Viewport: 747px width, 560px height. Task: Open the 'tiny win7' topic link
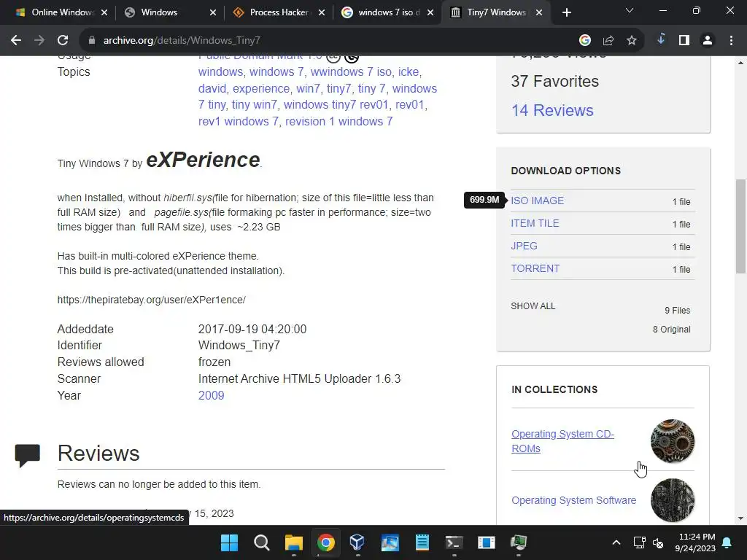pos(255,105)
